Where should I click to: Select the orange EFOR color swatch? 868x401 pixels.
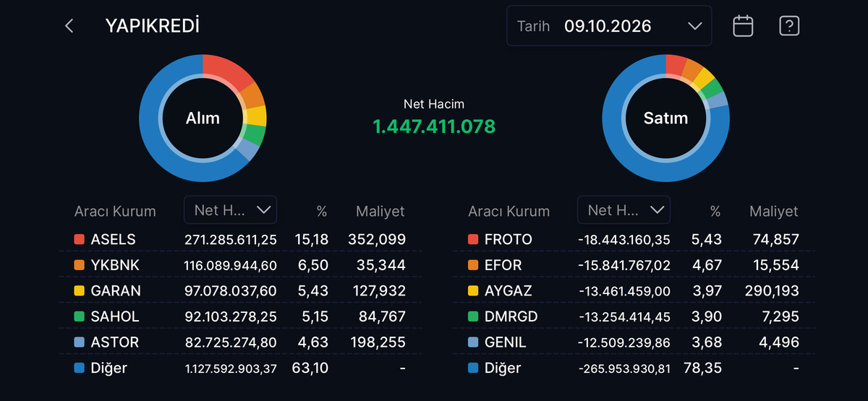point(473,265)
